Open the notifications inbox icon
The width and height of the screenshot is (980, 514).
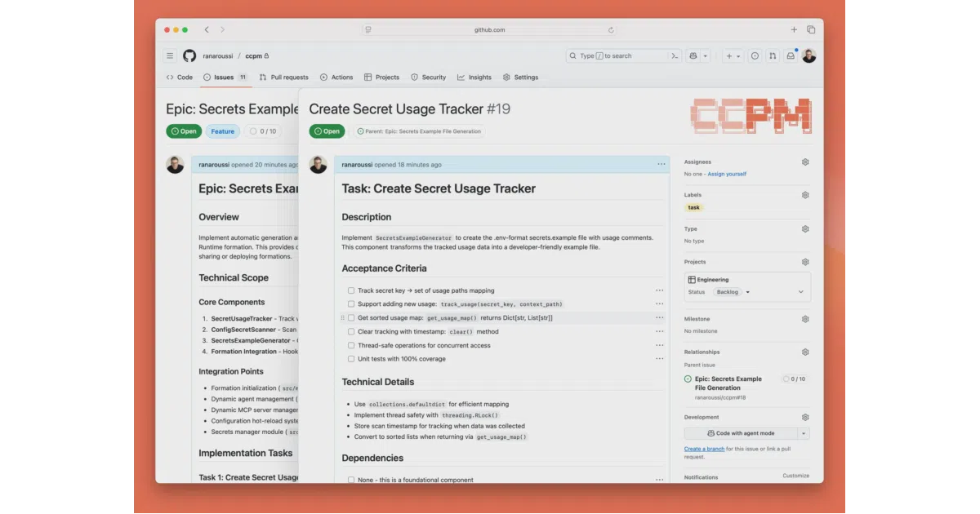[x=791, y=56]
